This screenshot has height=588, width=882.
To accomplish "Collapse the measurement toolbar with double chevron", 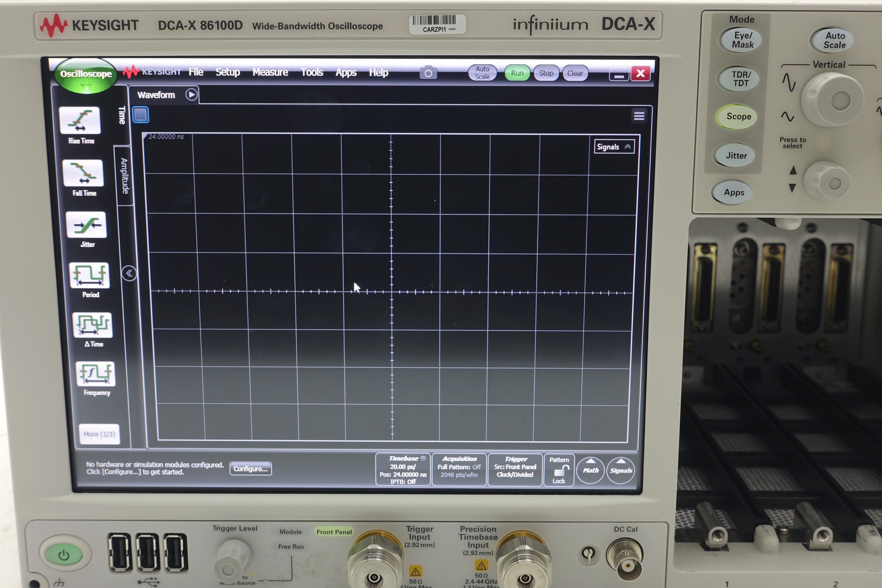I will click(x=129, y=273).
